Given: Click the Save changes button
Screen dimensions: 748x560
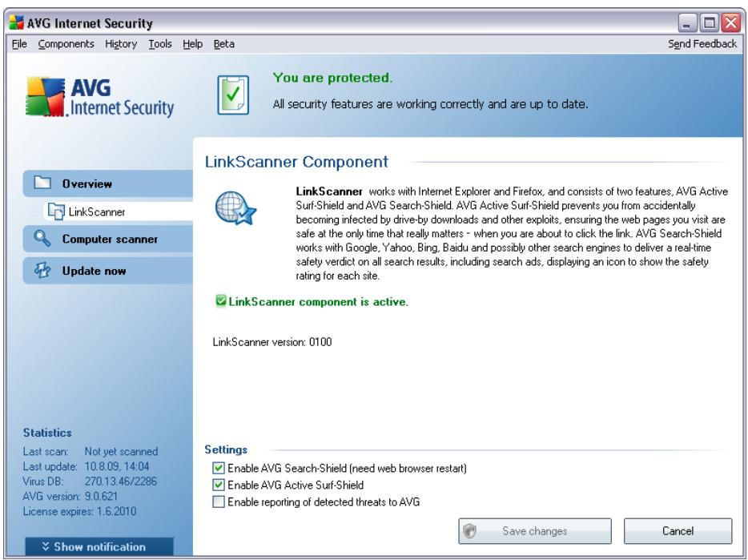Looking at the screenshot, I should (x=535, y=531).
